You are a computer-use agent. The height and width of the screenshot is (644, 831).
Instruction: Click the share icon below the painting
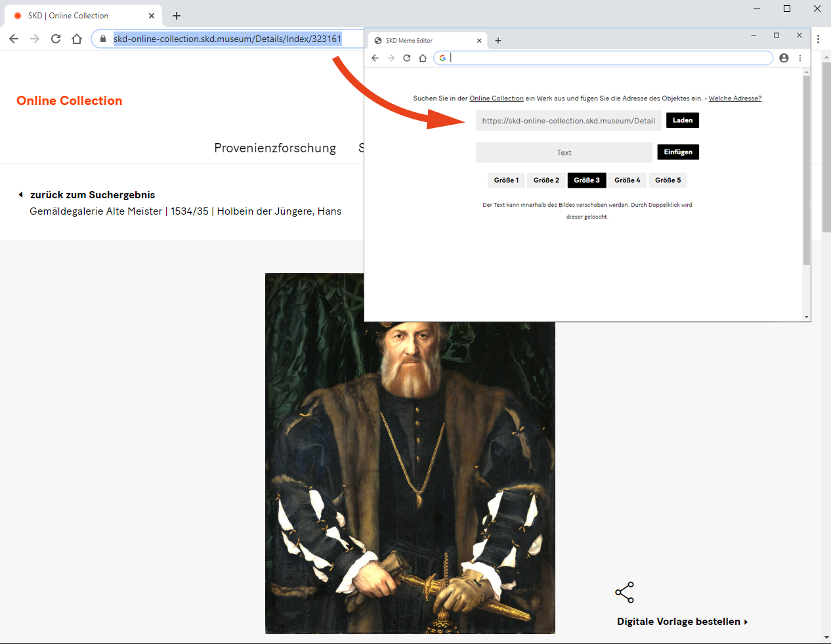[x=624, y=592]
